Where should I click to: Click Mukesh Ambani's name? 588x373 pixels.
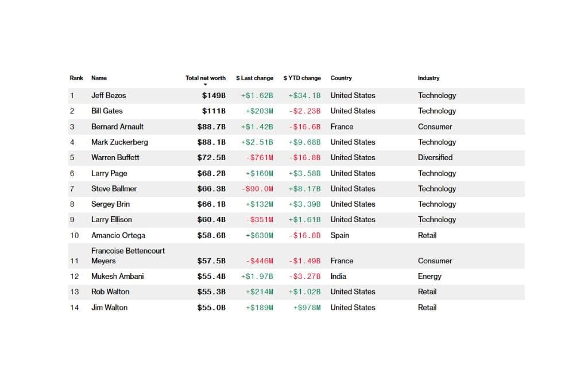117,276
